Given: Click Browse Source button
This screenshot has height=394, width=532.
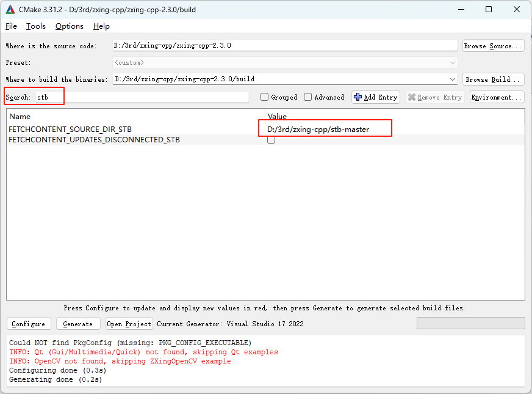Looking at the screenshot, I should tap(494, 46).
